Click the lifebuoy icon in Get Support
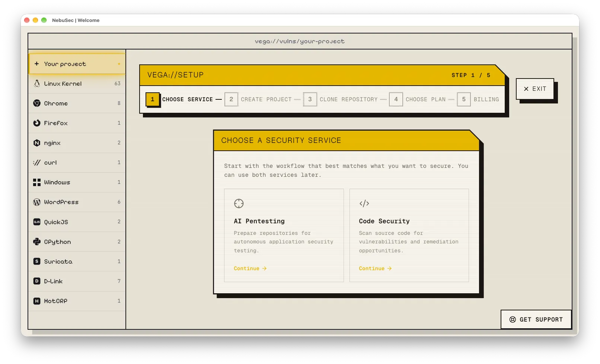 tap(513, 319)
